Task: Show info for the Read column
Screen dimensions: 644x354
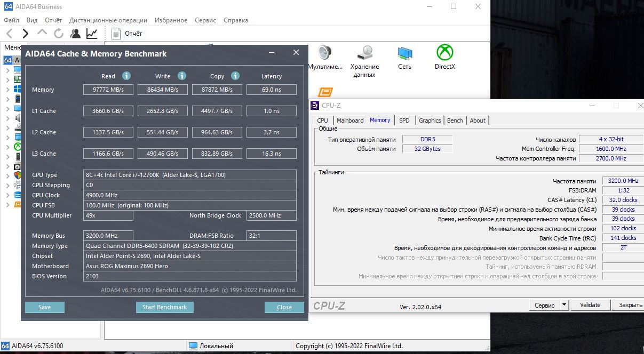Action: click(126, 76)
